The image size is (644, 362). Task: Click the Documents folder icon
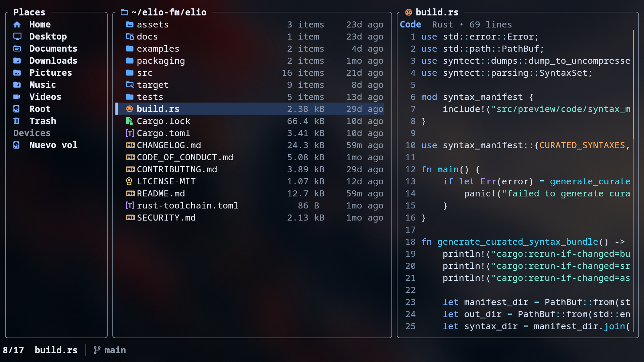pos(17,49)
